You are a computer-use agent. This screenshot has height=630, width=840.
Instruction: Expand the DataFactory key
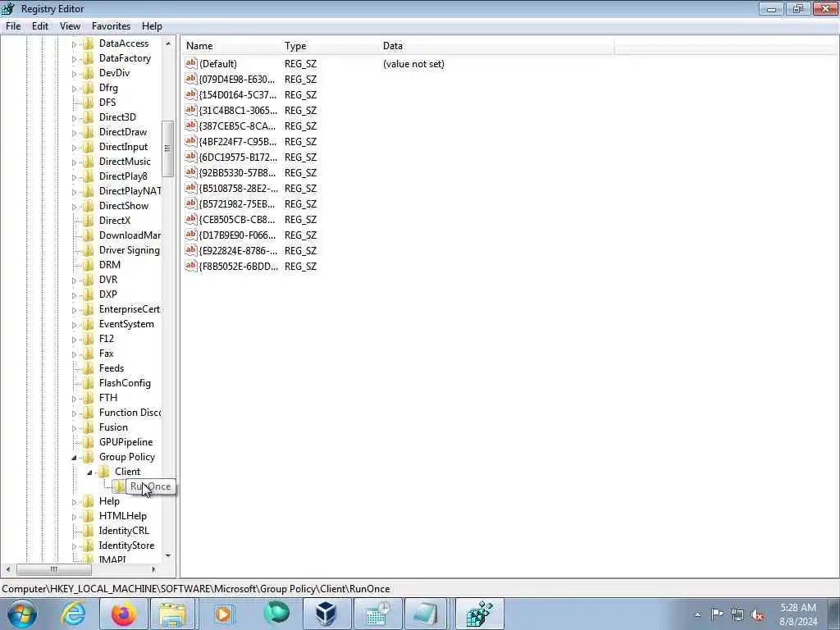[74, 58]
